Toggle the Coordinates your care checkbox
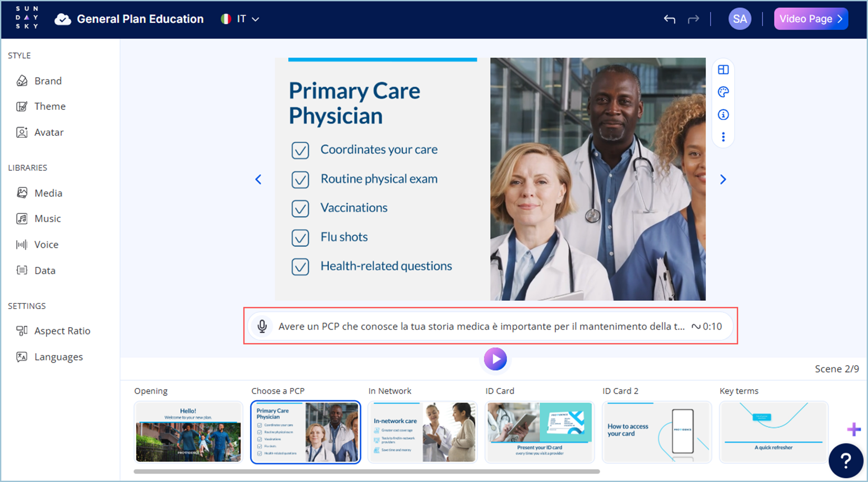 tap(300, 151)
